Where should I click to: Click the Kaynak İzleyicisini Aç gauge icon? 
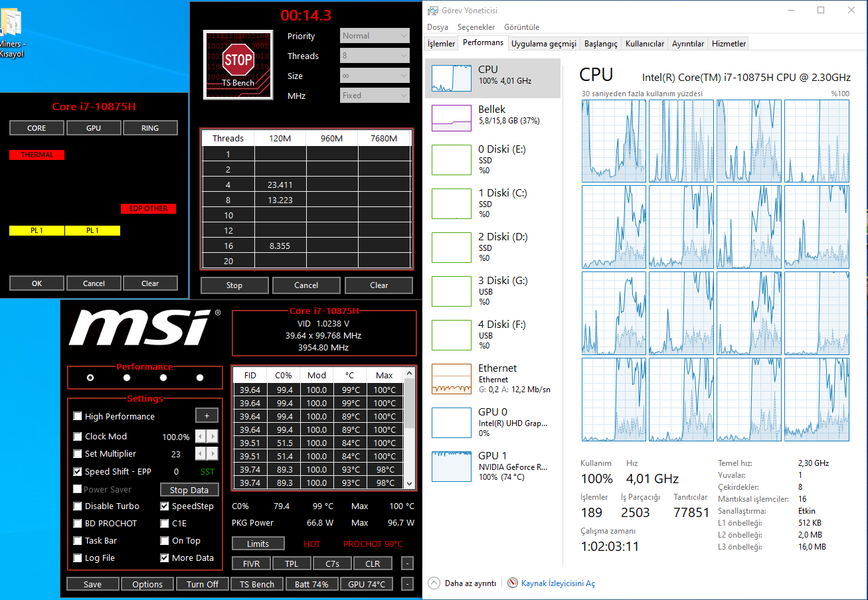pos(513,583)
